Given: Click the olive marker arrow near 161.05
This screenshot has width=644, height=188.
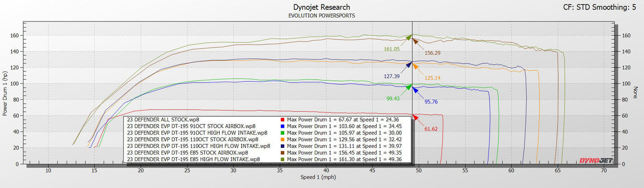Looking at the screenshot, I should click(408, 39).
